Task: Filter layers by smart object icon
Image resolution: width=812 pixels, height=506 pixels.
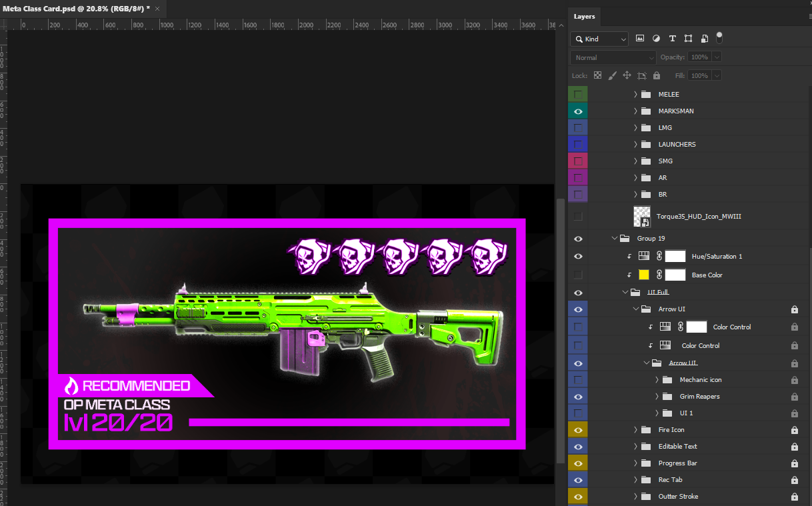Action: click(x=705, y=39)
